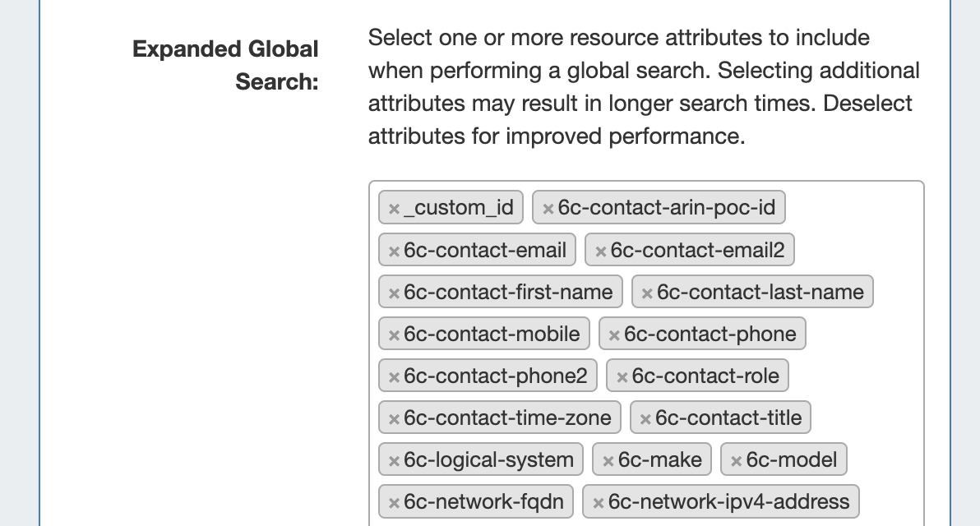Delete the 6c-logical-system attribute tag
This screenshot has width=980, height=526.
click(394, 461)
